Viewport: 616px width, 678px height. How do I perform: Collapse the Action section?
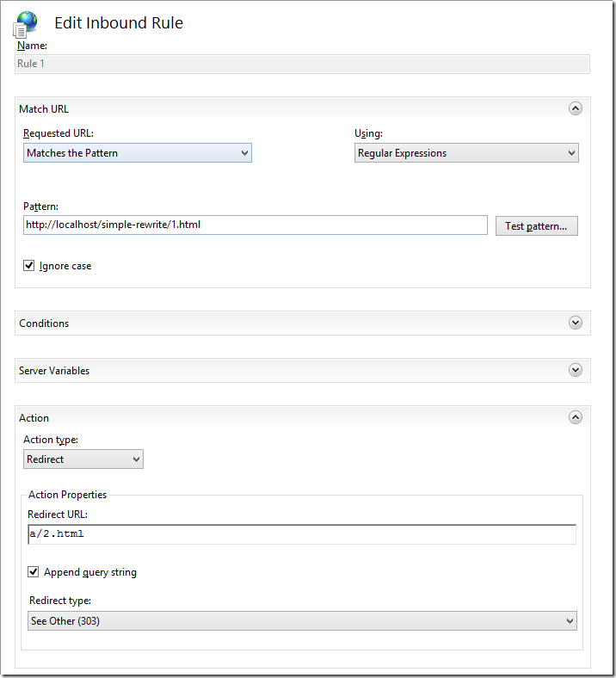(x=576, y=417)
